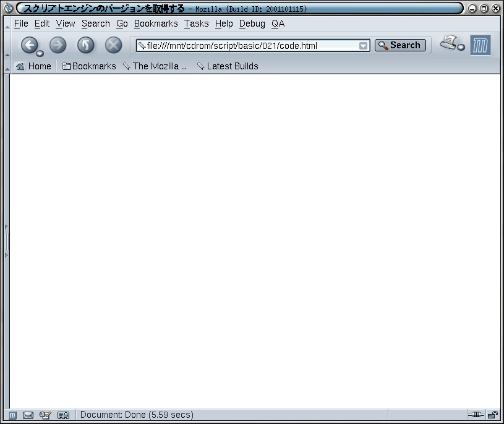Open the Tasks menu

tap(196, 24)
